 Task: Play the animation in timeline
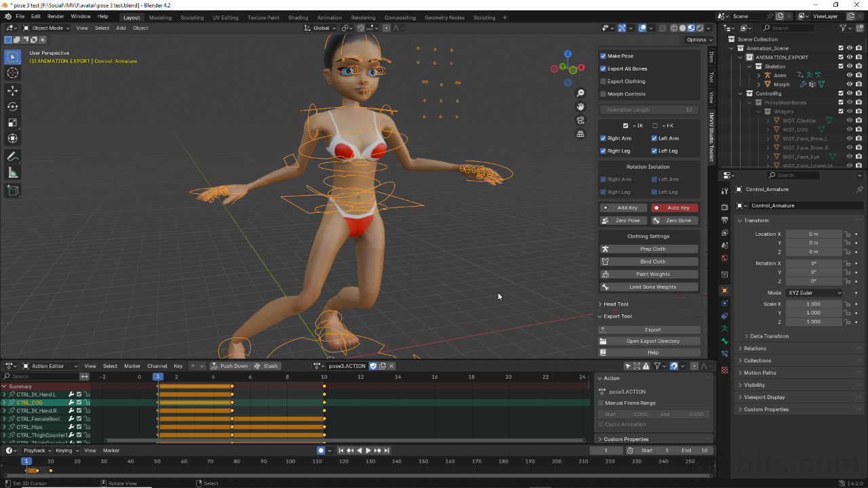pos(368,450)
